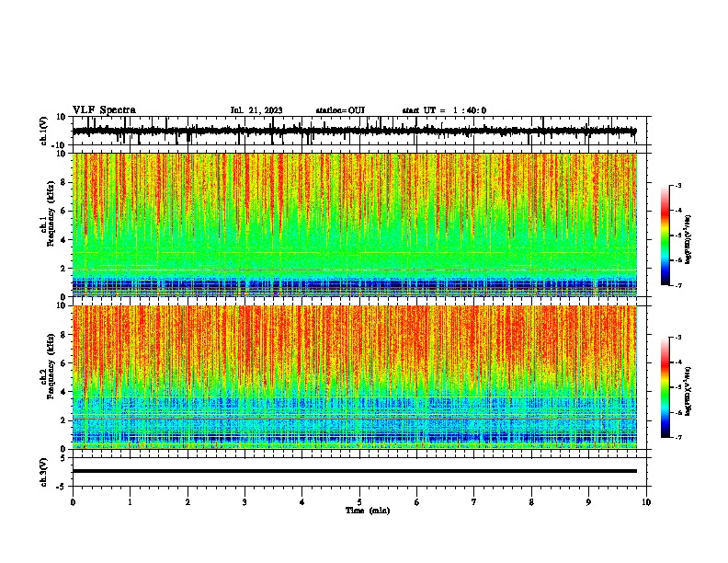The image size is (728, 563).
Task: Click the ch.2 spectrogram color scale bar
Action: [665, 387]
